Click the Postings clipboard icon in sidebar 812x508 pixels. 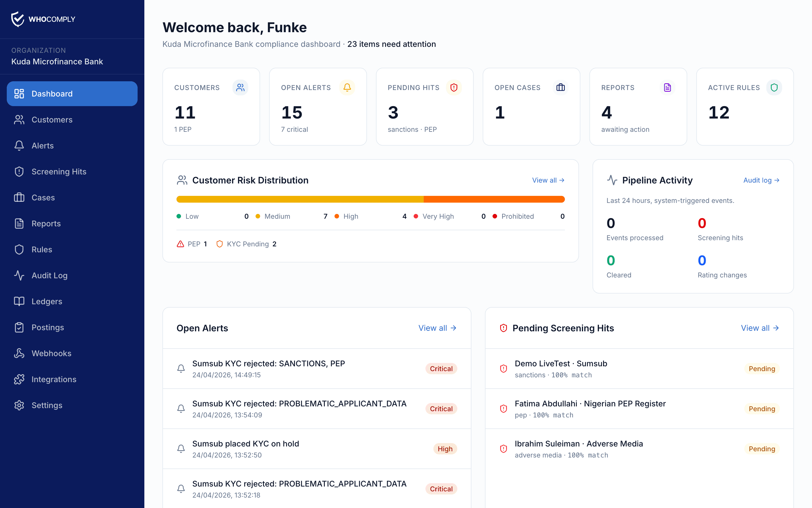coord(19,327)
